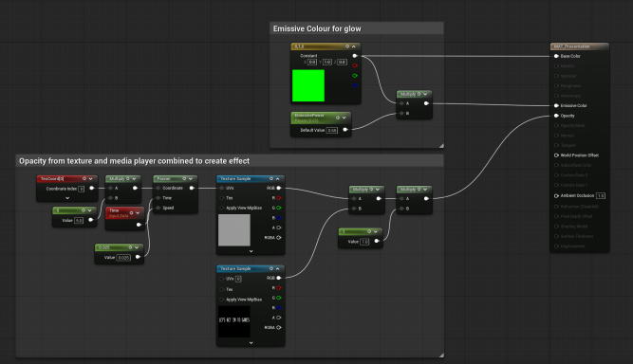The image size is (633, 364).
Task: Expand the lower Texture Sample bottom arrow
Action: [251, 342]
